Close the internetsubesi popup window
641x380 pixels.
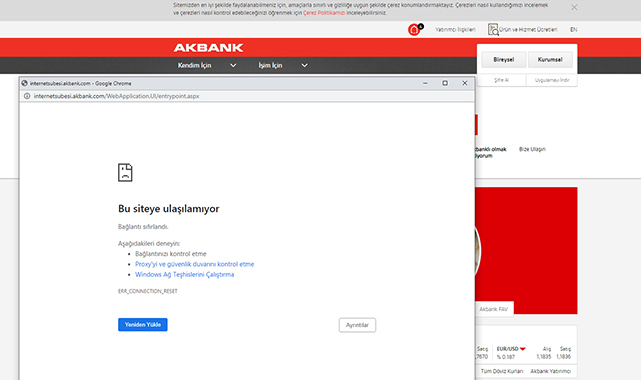click(465, 83)
